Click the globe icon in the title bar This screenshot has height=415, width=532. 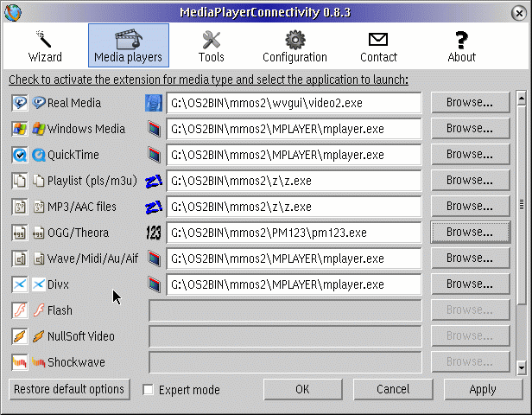point(13,13)
